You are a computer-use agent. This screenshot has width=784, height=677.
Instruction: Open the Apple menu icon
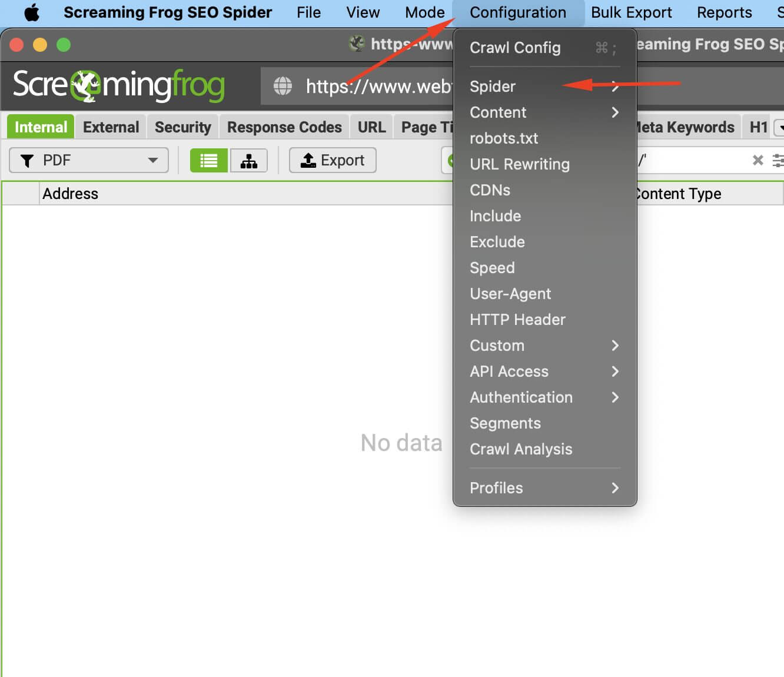point(32,12)
